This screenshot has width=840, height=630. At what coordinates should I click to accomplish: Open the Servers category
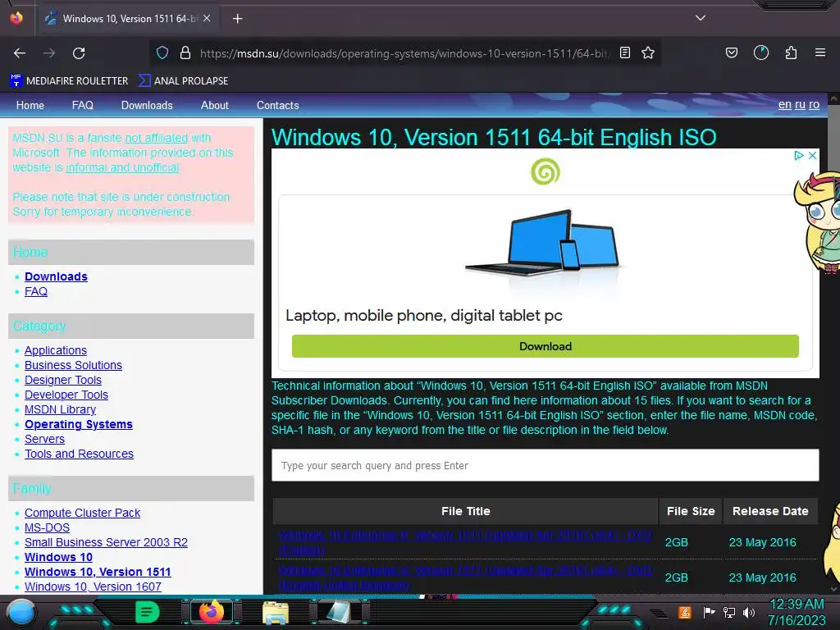[44, 440]
